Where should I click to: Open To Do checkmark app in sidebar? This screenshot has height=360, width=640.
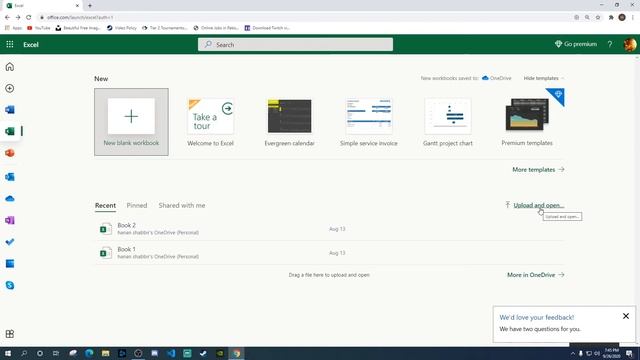[10, 242]
